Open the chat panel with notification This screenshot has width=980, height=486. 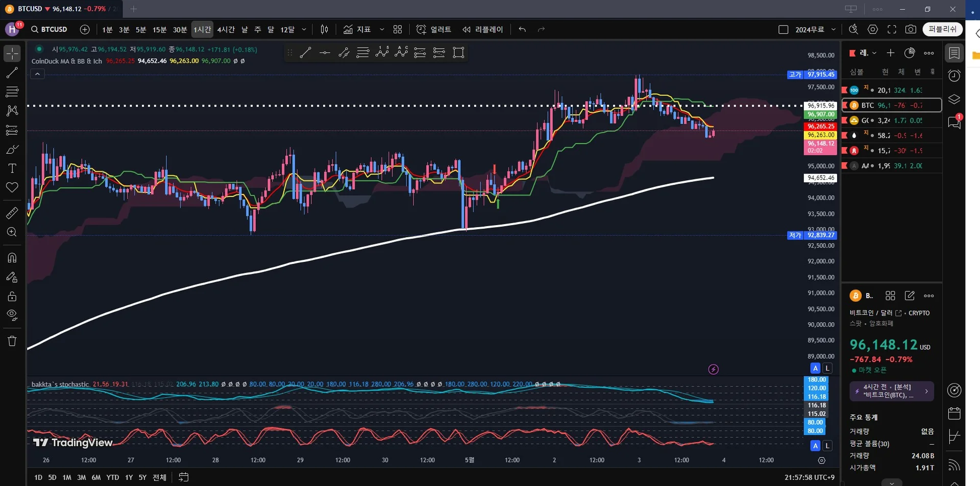[954, 122]
